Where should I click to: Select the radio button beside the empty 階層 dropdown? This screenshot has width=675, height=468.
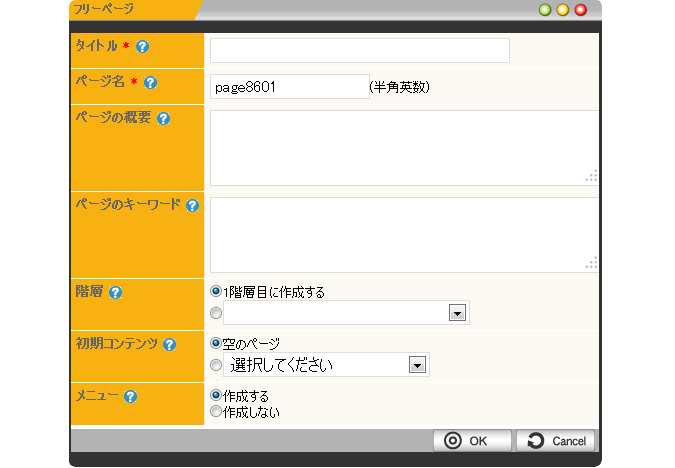coord(216,313)
